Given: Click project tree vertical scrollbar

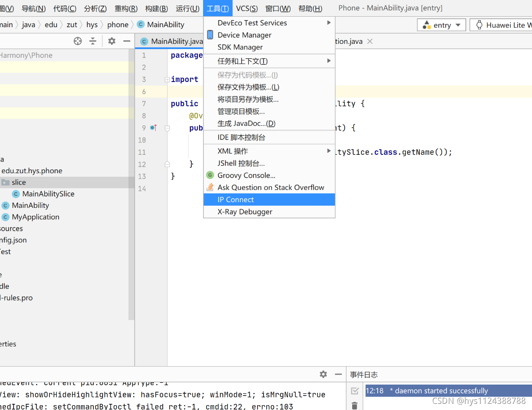Looking at the screenshot, I should click(x=132, y=184).
